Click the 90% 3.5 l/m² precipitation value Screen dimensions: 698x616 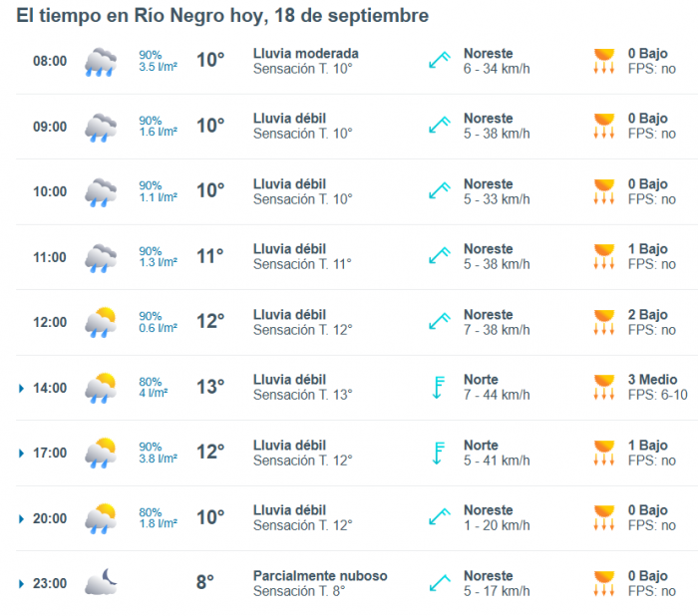click(x=158, y=61)
